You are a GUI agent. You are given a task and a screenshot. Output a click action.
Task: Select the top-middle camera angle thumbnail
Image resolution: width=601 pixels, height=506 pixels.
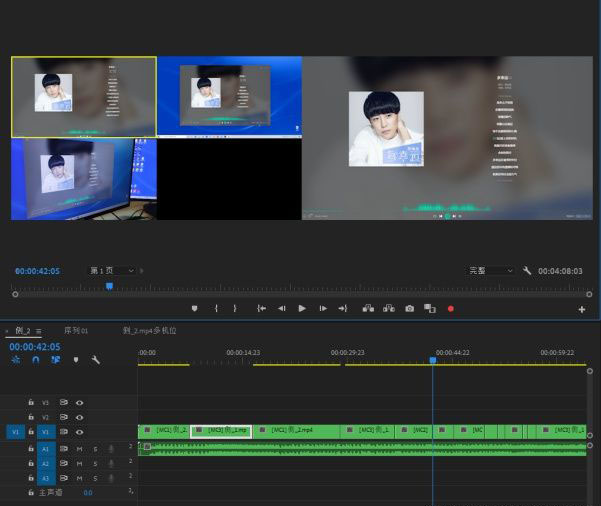(x=229, y=96)
